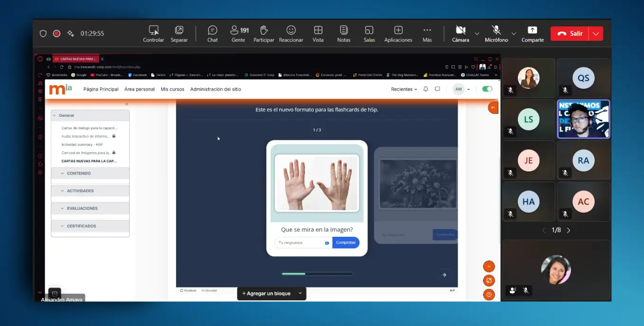Open meeting Notas
Screen dimensions: 644x326
(344, 33)
